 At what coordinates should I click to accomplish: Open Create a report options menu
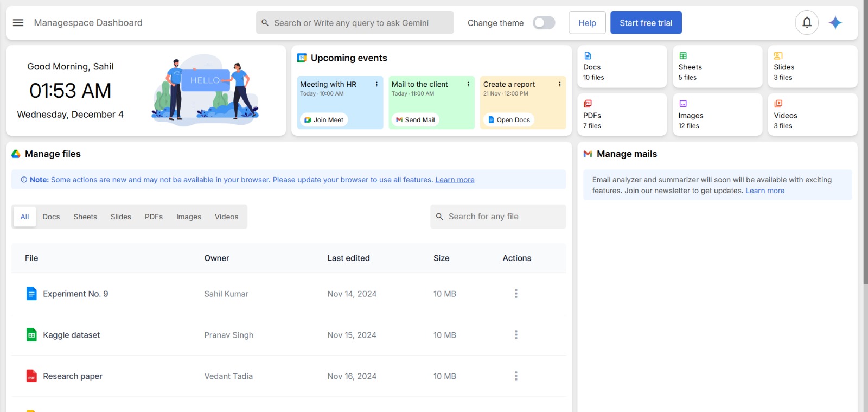(x=560, y=84)
